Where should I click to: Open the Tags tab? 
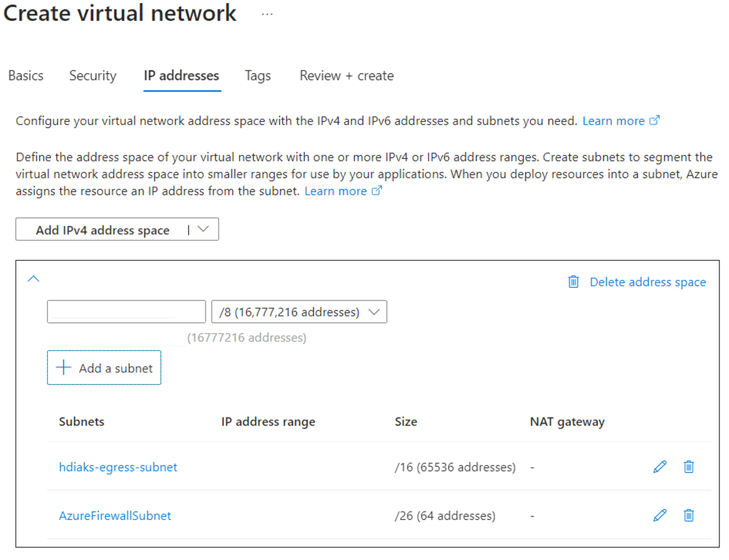258,76
